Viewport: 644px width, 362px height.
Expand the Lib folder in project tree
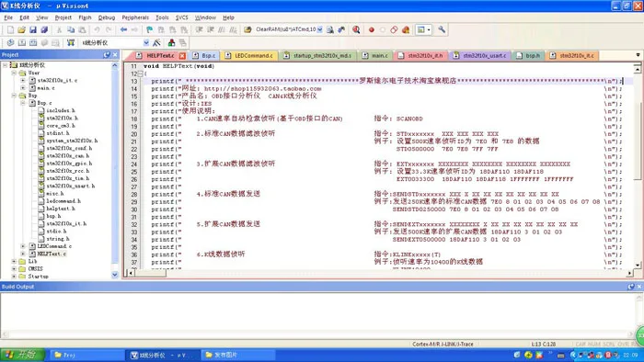14,261
